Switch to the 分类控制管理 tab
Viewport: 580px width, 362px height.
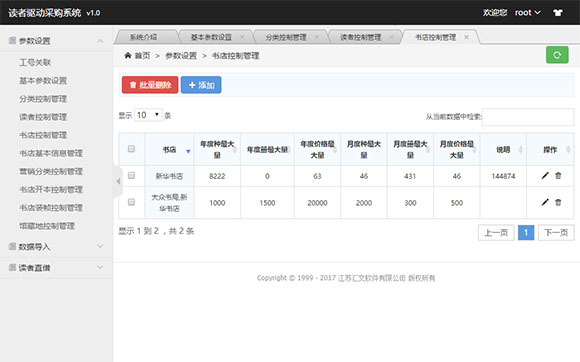(286, 37)
